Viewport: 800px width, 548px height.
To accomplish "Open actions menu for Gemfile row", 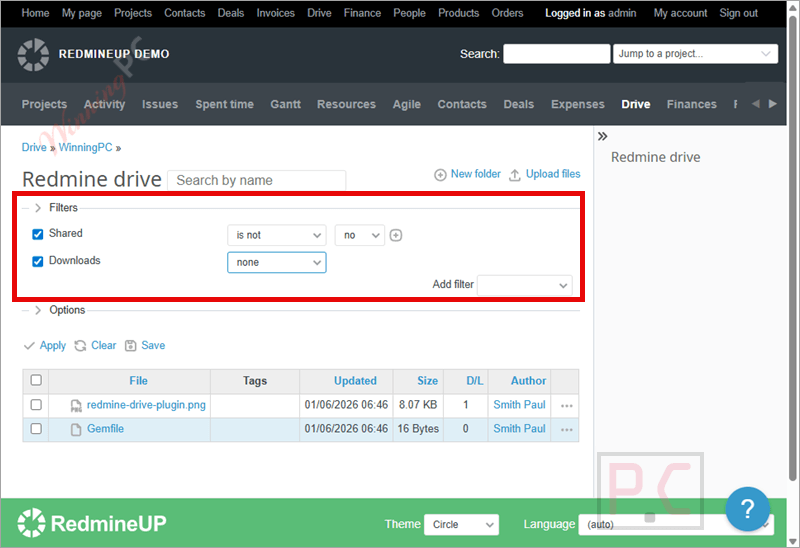I will 566,430.
